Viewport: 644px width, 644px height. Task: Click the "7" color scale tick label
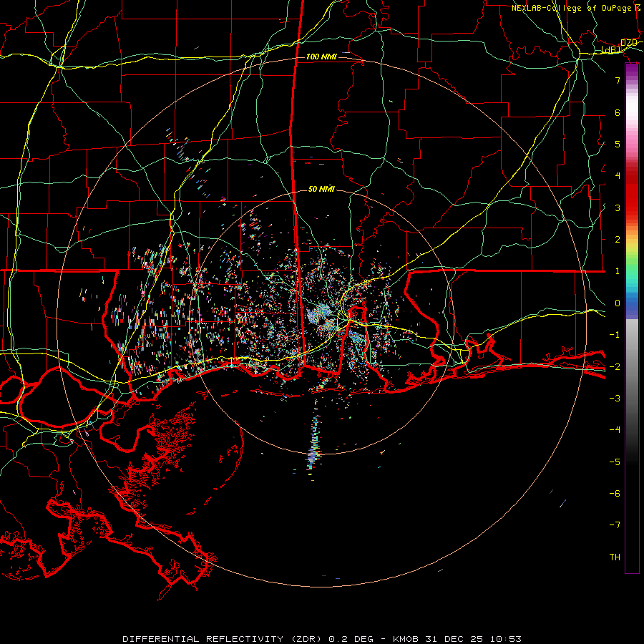point(618,80)
